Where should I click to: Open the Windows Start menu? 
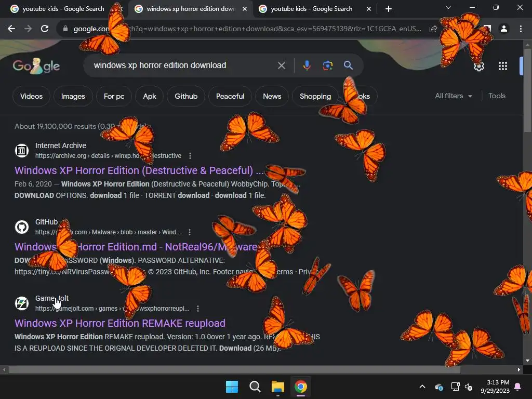[232, 387]
